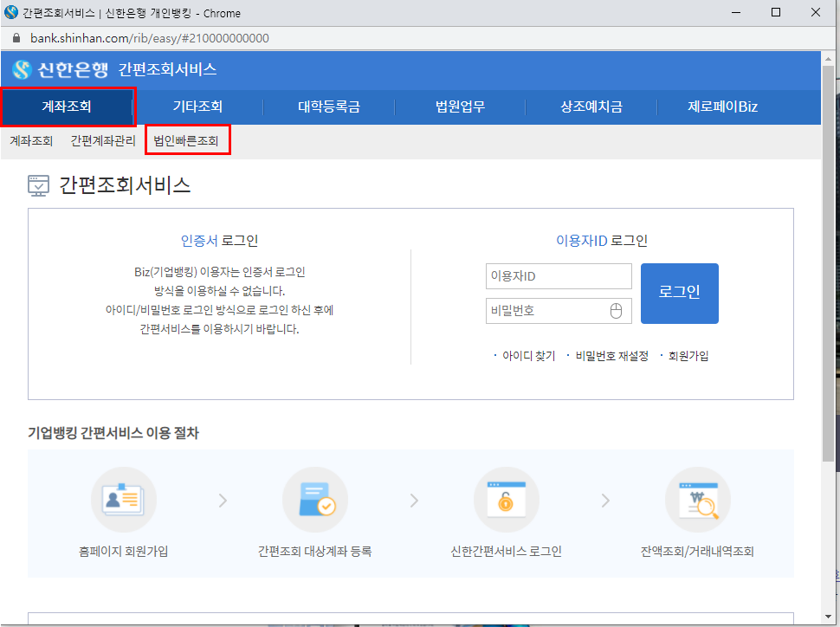This screenshot has width=840, height=627.
Task: Click the 간편조회 대상계좌 등록 step label
Action: (x=315, y=551)
